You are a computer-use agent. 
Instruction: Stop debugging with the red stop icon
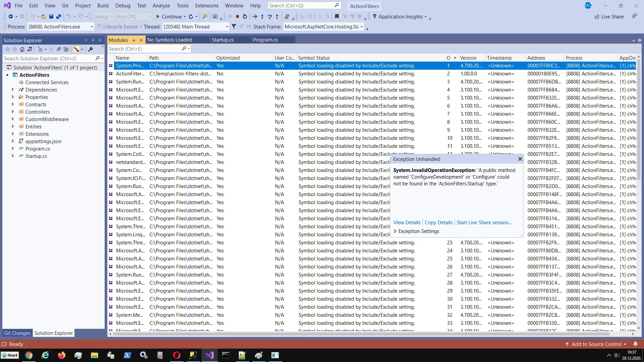(237, 16)
